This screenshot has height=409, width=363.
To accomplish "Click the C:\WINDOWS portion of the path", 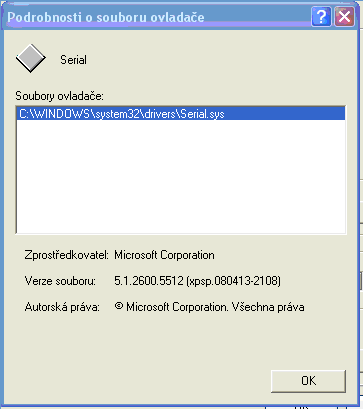I will (x=55, y=114).
